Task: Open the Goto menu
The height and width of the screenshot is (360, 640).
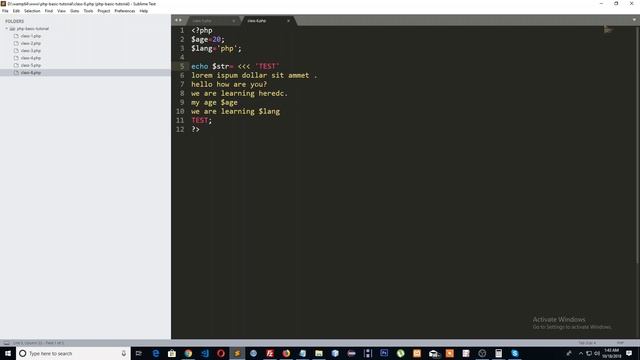Action: pyautogui.click(x=75, y=11)
